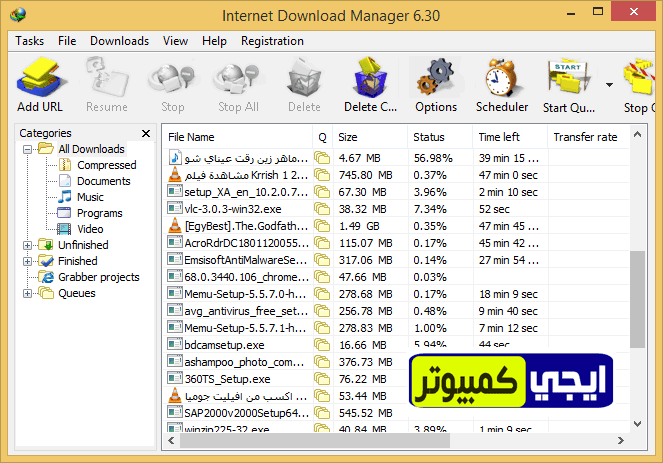Click the Queues folder icon
Image resolution: width=663 pixels, height=463 pixels.
tap(46, 293)
